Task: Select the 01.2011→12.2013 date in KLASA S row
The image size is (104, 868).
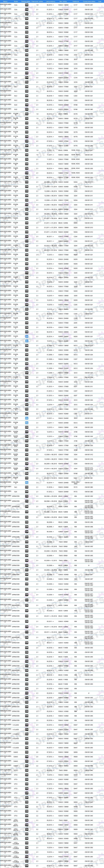Action: [x=50, y=478]
